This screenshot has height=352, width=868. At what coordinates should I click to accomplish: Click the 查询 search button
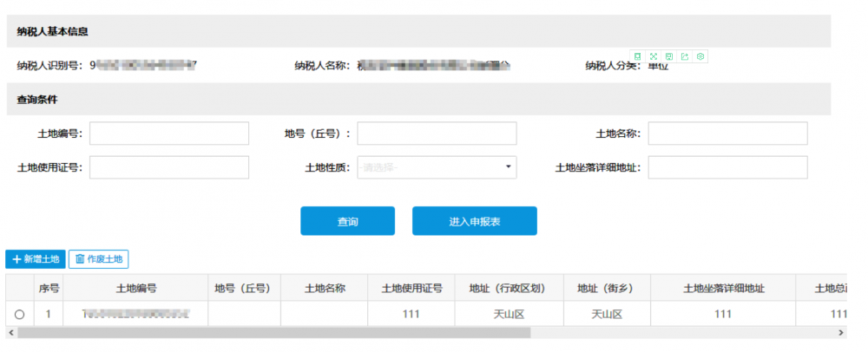click(347, 221)
